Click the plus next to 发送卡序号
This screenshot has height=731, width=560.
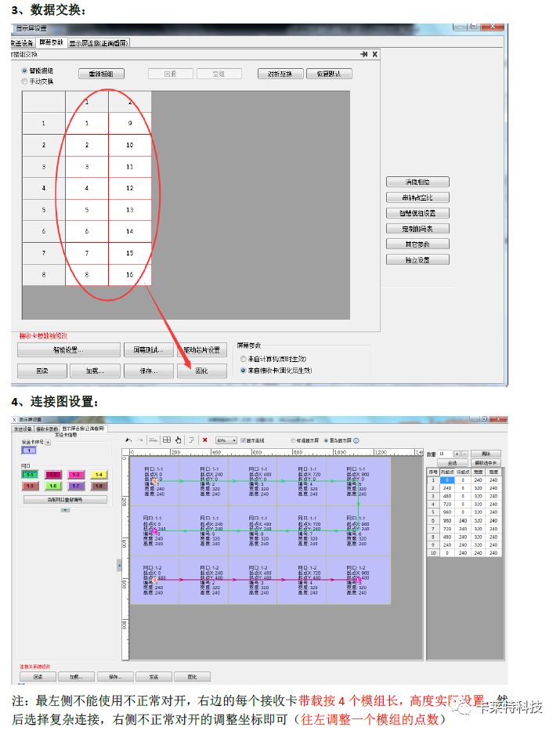(x=48, y=442)
